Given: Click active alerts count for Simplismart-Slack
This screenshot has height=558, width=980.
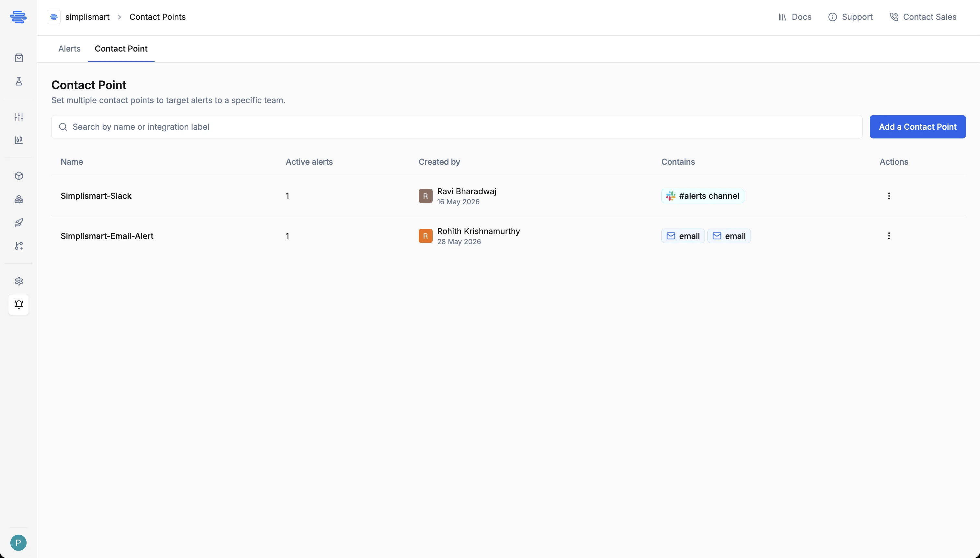Looking at the screenshot, I should (287, 196).
